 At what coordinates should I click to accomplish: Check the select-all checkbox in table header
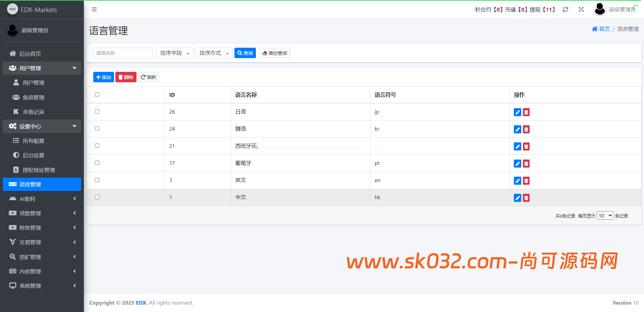97,95
